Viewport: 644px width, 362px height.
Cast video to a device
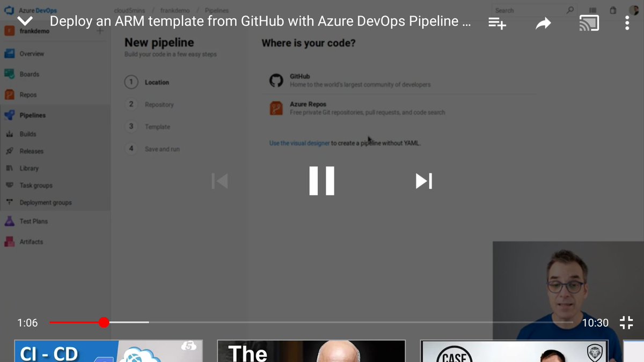click(x=589, y=23)
